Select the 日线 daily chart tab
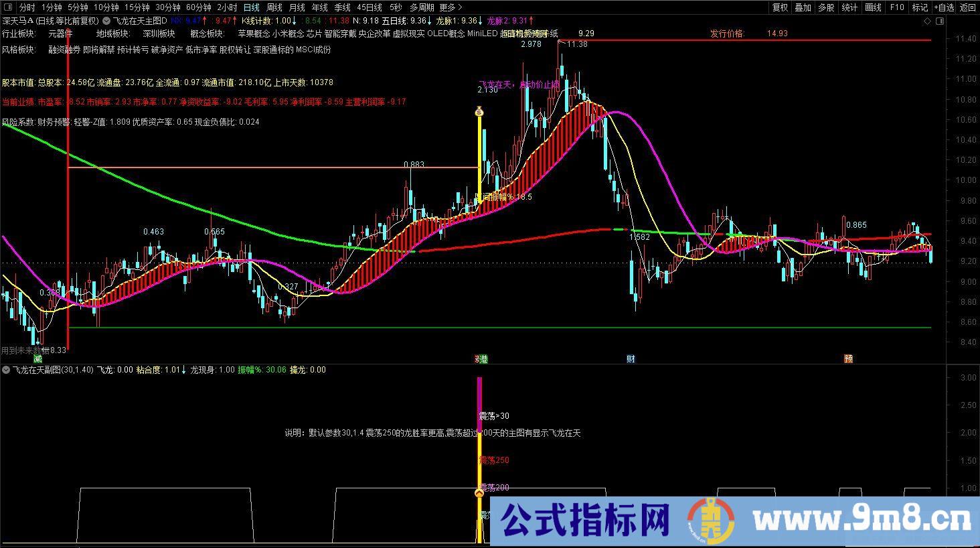The width and height of the screenshot is (980, 548). tap(251, 7)
